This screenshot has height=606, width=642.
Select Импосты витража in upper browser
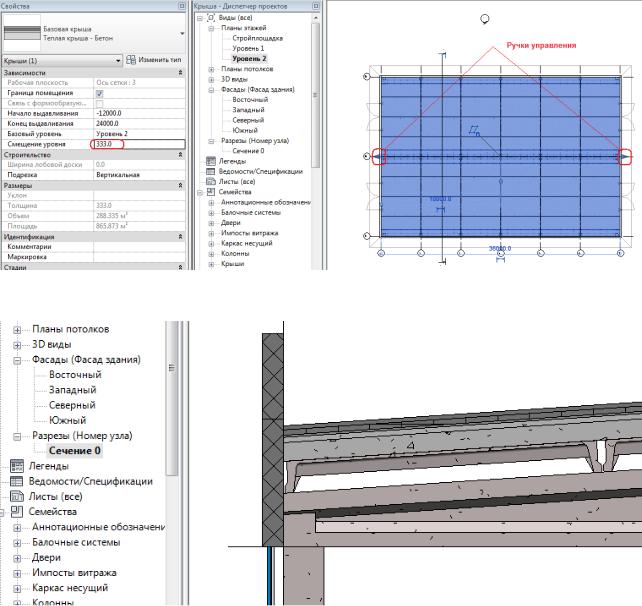pyautogui.click(x=249, y=233)
